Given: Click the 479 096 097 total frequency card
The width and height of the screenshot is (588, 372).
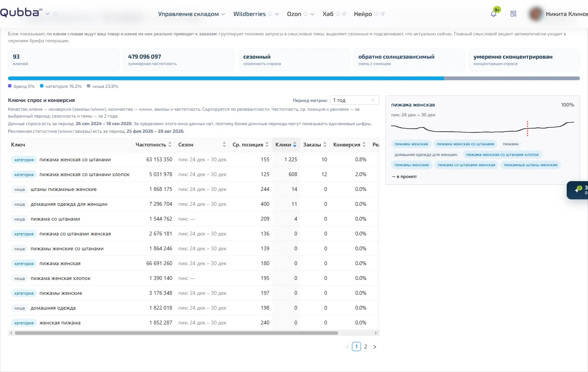Looking at the screenshot, I should tap(179, 60).
